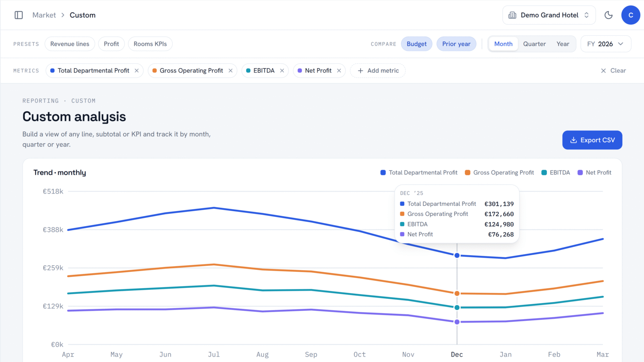644x362 pixels.
Task: Click the teal Dec data point
Action: tap(457, 308)
